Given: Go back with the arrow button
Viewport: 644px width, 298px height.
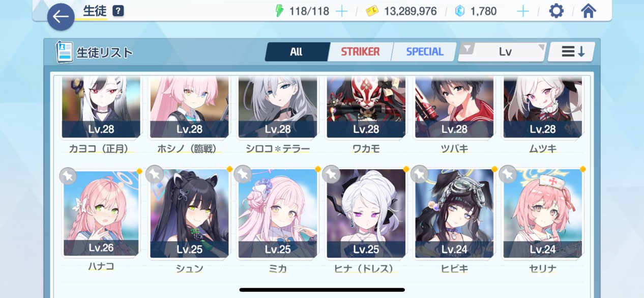Looking at the screenshot, I should (61, 17).
